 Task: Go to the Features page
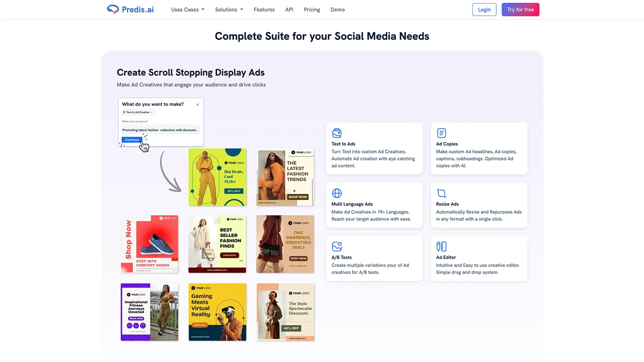pos(264,10)
